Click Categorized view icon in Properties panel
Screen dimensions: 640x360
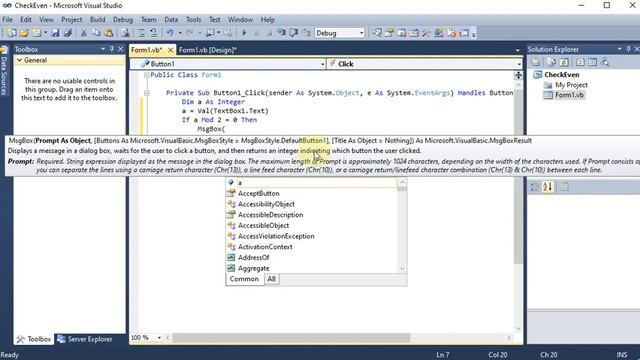(535, 187)
